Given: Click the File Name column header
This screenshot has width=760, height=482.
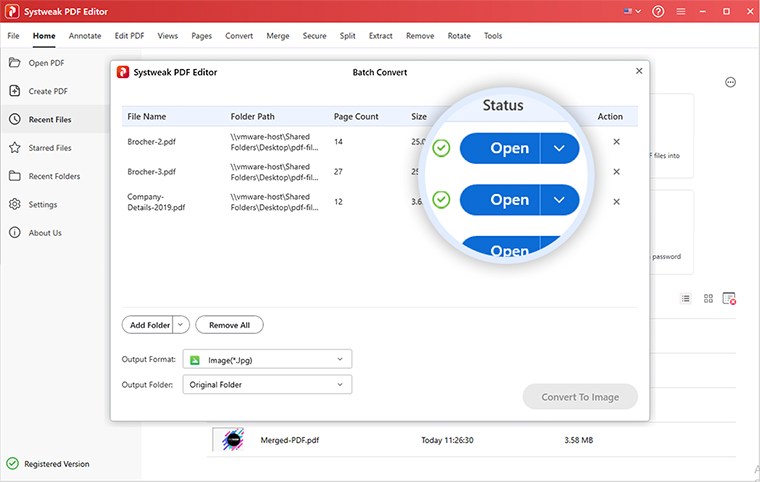Looking at the screenshot, I should pyautogui.click(x=146, y=116).
